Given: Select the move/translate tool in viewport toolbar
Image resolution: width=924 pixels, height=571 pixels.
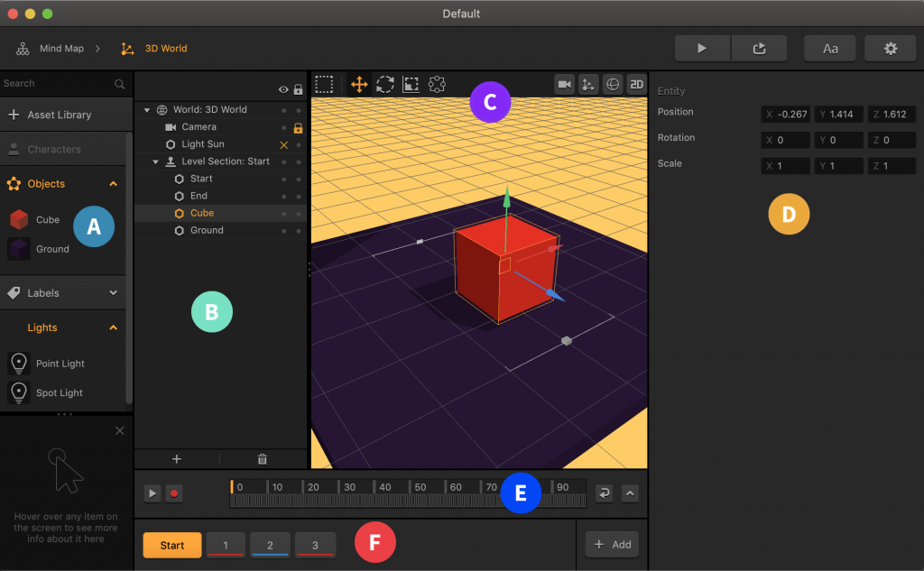Looking at the screenshot, I should pos(358,85).
